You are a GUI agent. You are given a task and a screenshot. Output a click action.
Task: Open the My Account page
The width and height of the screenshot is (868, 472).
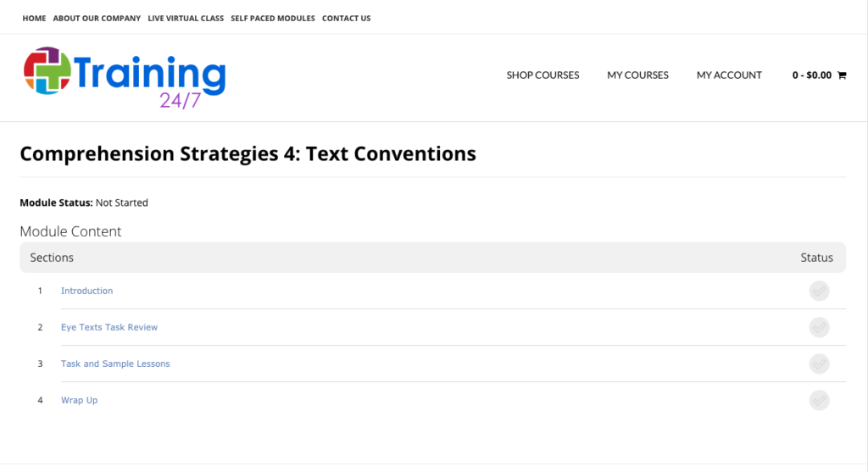point(729,75)
